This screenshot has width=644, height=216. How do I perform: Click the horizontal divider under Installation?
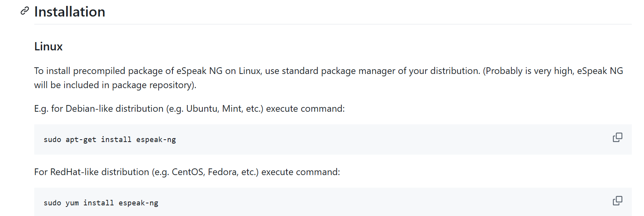333,24
